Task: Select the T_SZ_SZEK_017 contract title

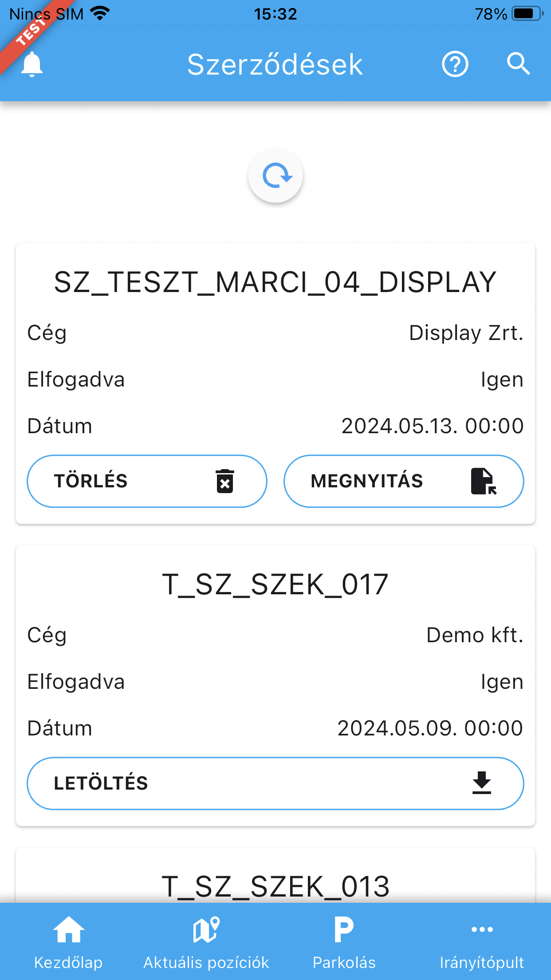Action: point(275,585)
